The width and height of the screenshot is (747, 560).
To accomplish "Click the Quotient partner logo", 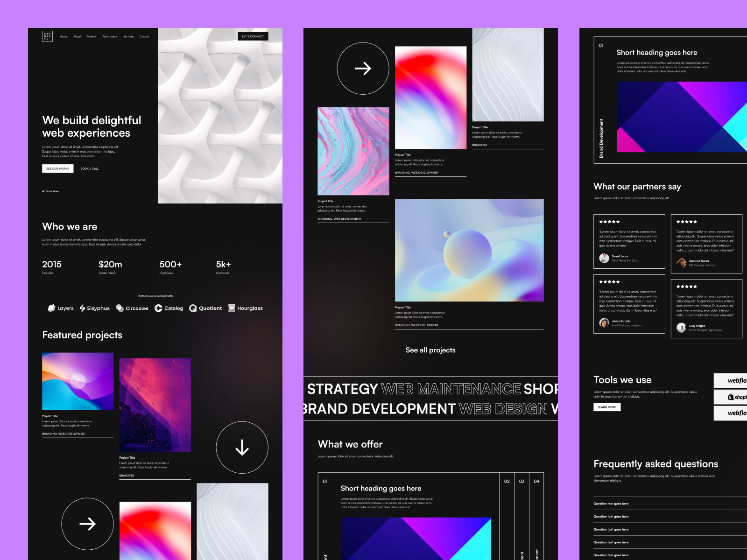I will [205, 308].
